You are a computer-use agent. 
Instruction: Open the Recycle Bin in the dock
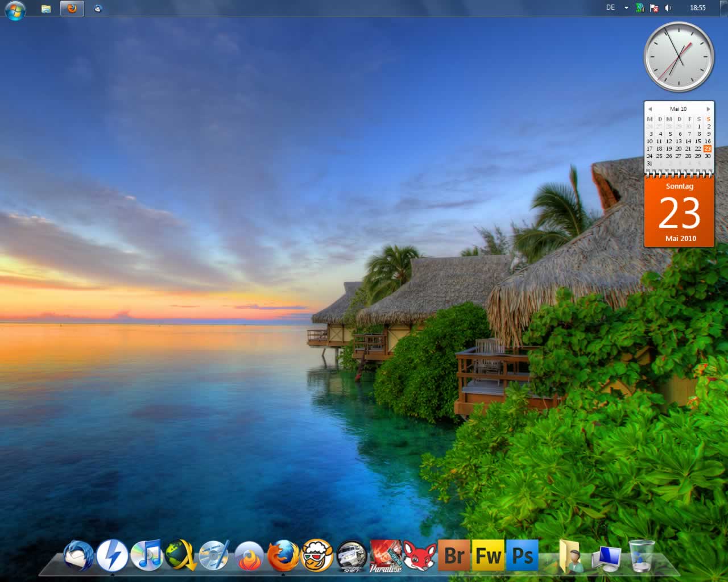pos(642,555)
